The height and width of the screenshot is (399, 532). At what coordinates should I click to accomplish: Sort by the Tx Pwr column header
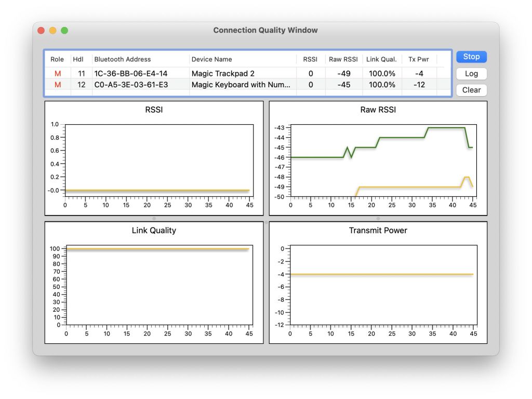pyautogui.click(x=419, y=59)
